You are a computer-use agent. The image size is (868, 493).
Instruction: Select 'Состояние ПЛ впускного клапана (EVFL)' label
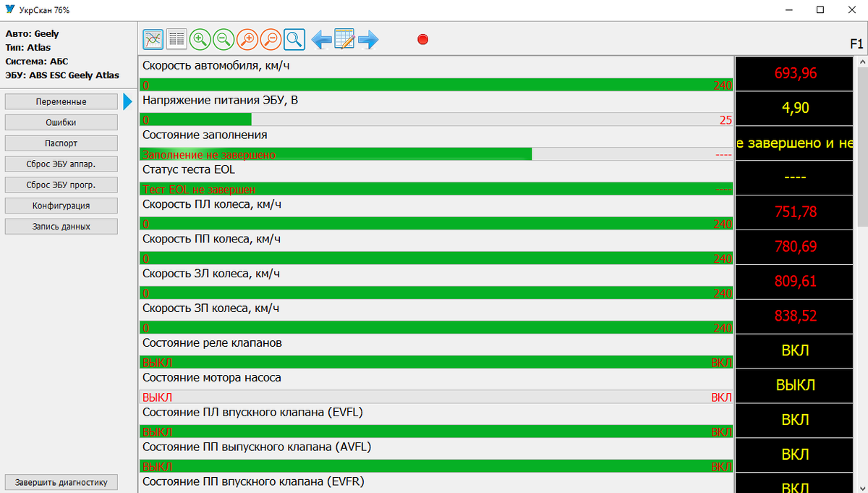(252, 413)
